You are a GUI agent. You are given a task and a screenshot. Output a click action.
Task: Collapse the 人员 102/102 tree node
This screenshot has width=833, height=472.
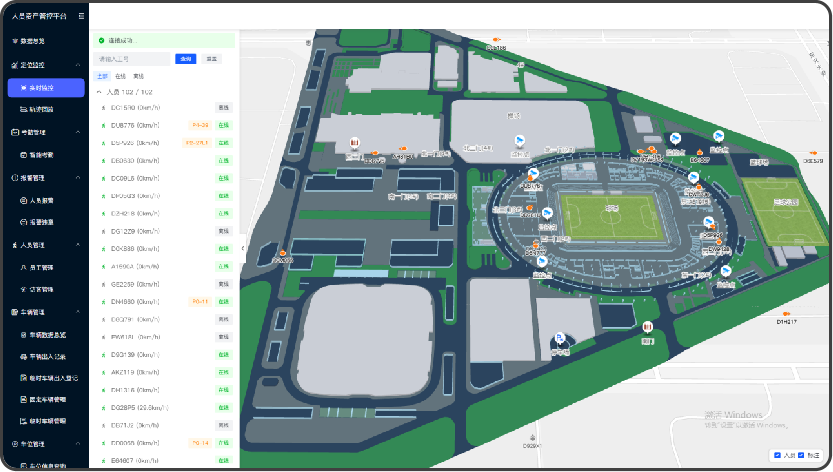98,91
